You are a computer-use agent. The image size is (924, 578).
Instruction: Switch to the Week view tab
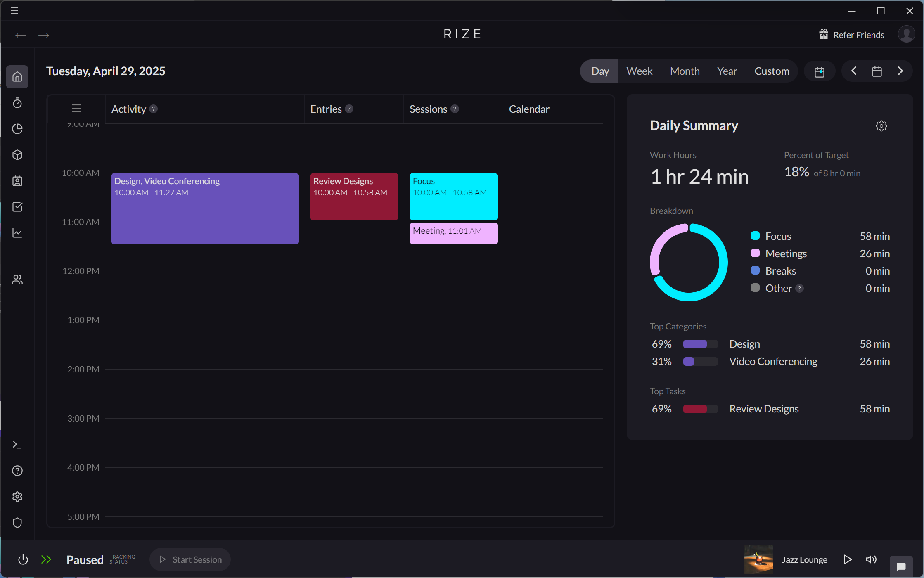pos(639,71)
